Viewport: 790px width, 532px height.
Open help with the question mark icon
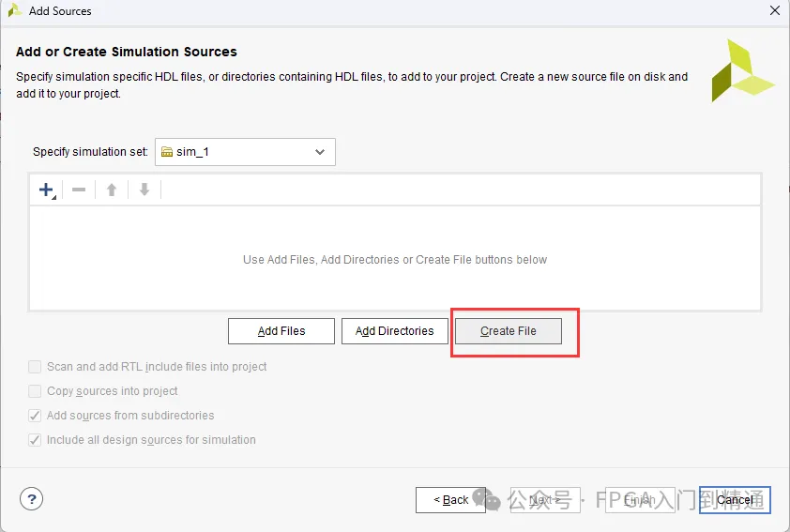tap(32, 499)
